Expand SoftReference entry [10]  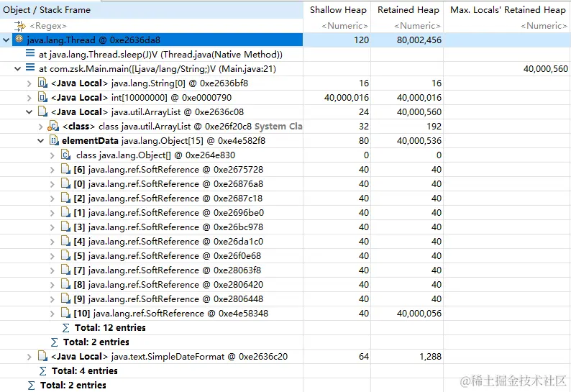pos(52,314)
